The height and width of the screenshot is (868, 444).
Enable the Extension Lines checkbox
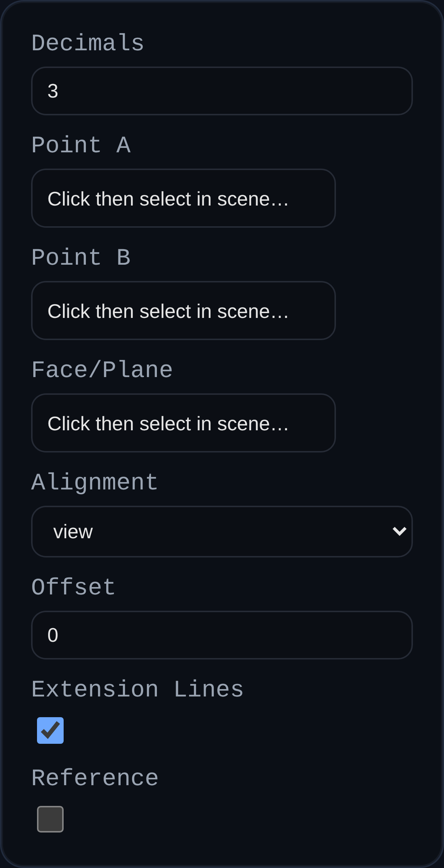50,730
